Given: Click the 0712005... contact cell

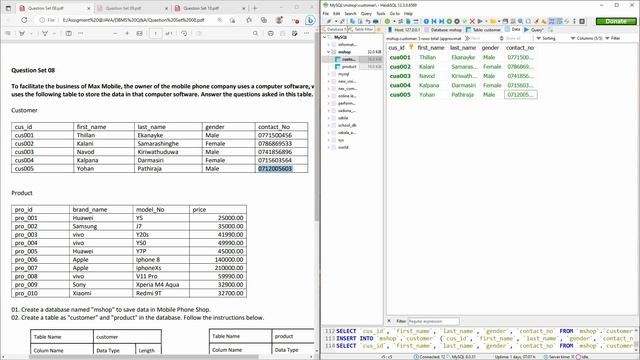Looking at the screenshot, I should [520, 95].
